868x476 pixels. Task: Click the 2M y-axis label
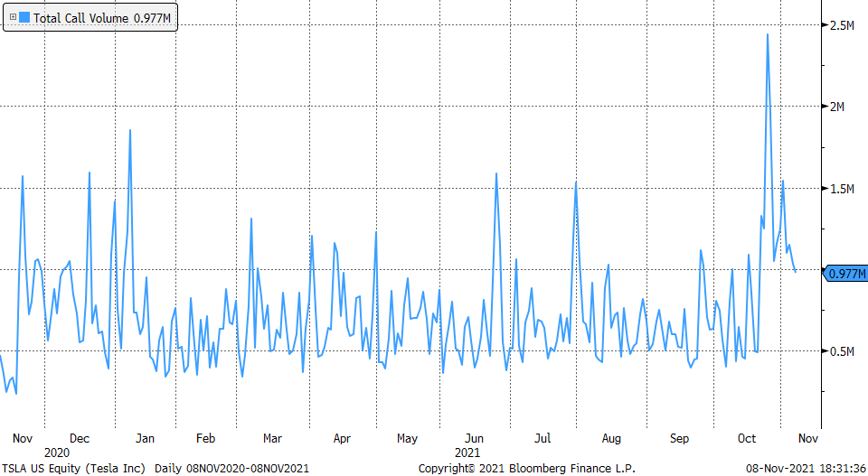tap(838, 107)
